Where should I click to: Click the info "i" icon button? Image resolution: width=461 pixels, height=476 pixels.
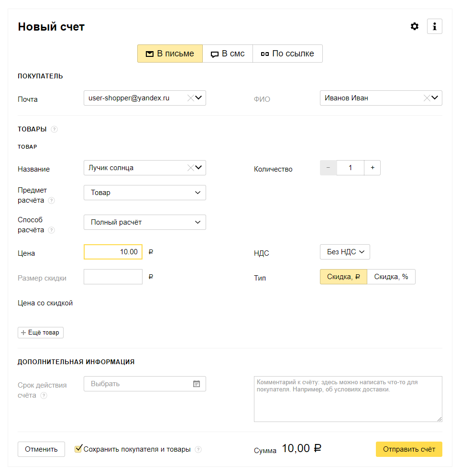pos(434,26)
